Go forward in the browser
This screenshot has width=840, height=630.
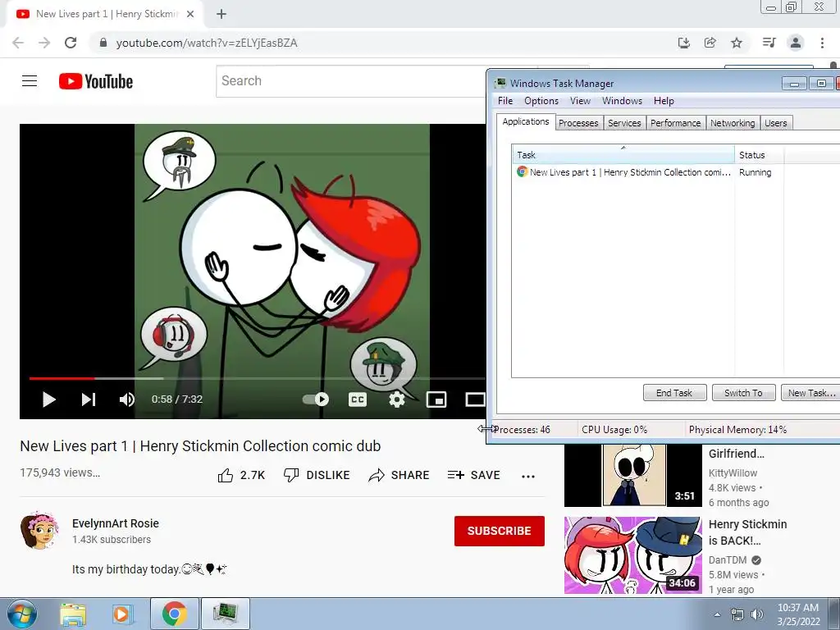44,43
